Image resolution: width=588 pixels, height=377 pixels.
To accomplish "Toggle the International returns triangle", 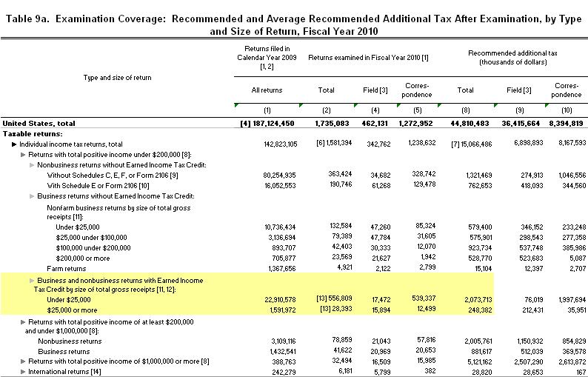I will coord(23,370).
